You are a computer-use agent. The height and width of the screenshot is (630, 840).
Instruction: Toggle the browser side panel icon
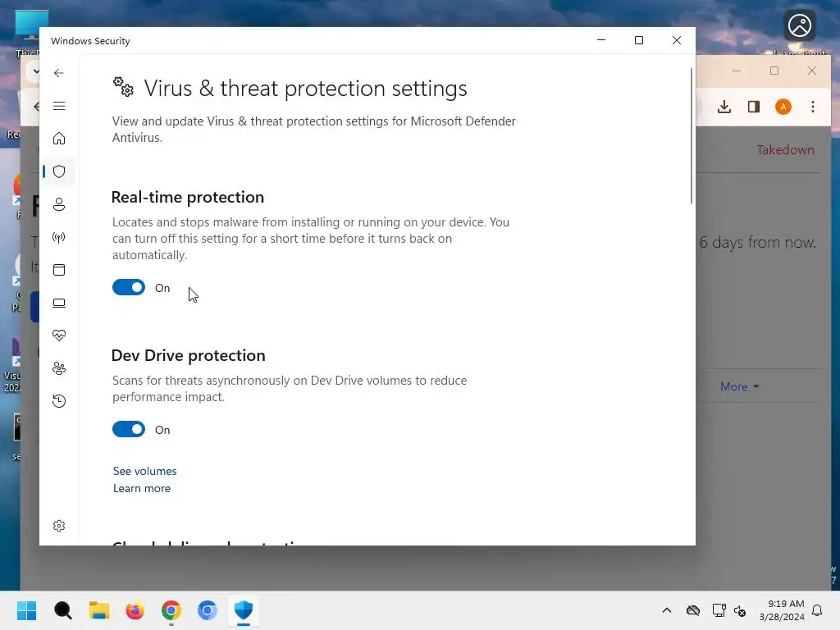754,107
